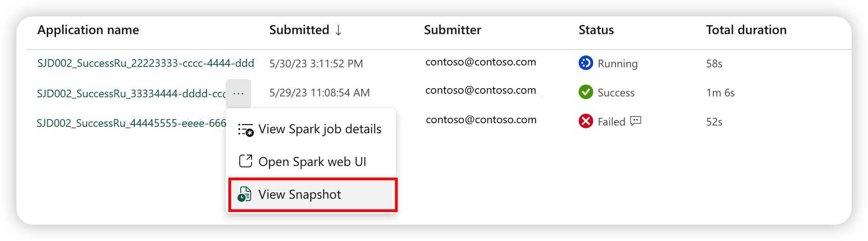Sort by the Status column header
Image resolution: width=868 pixels, height=241 pixels.
[x=596, y=30]
